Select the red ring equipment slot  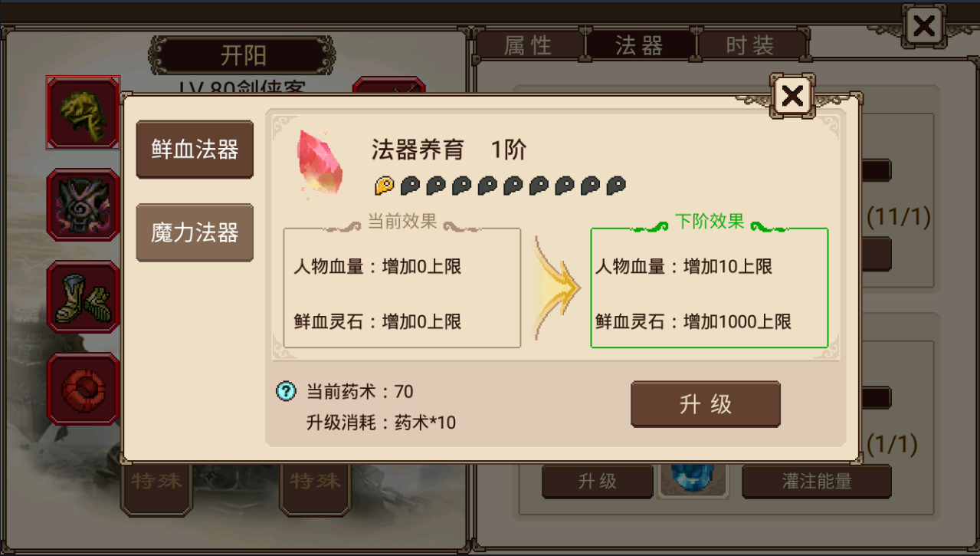click(x=83, y=389)
